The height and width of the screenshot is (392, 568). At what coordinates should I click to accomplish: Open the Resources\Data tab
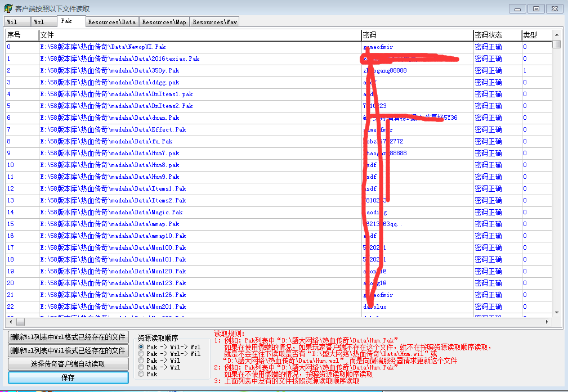(x=112, y=22)
